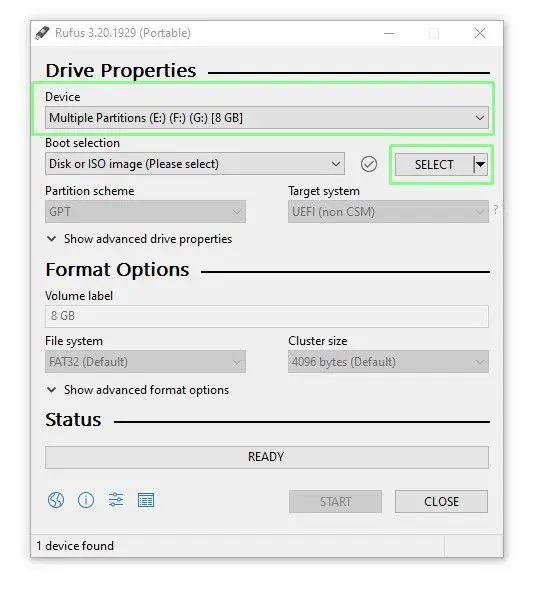Click the question mark beside Target system
538x590 pixels.
pos(496,209)
